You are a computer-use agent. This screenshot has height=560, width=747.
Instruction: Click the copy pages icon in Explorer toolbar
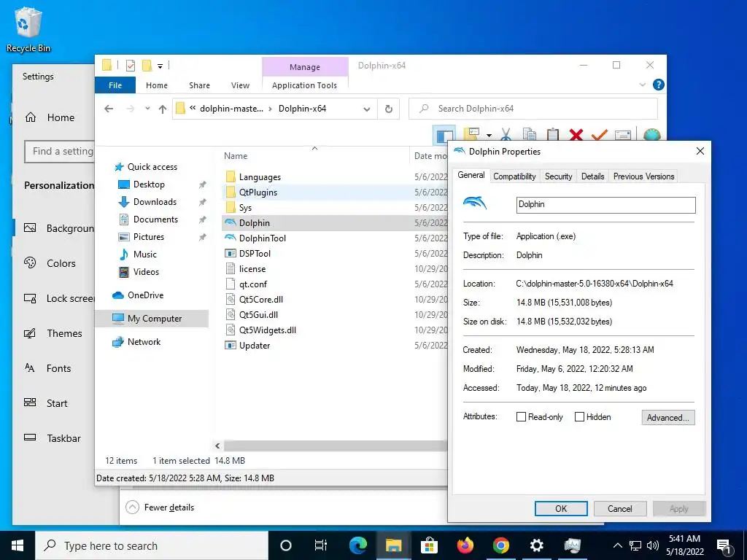530,134
